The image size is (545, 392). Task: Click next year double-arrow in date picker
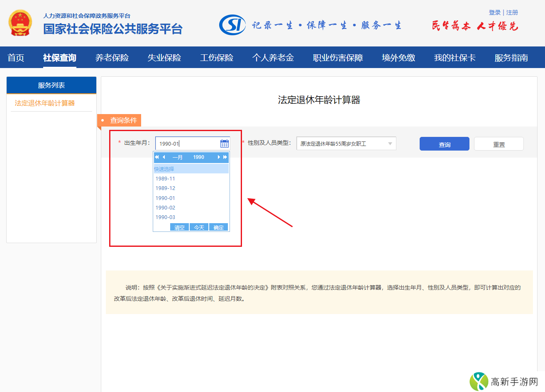pyautogui.click(x=225, y=157)
